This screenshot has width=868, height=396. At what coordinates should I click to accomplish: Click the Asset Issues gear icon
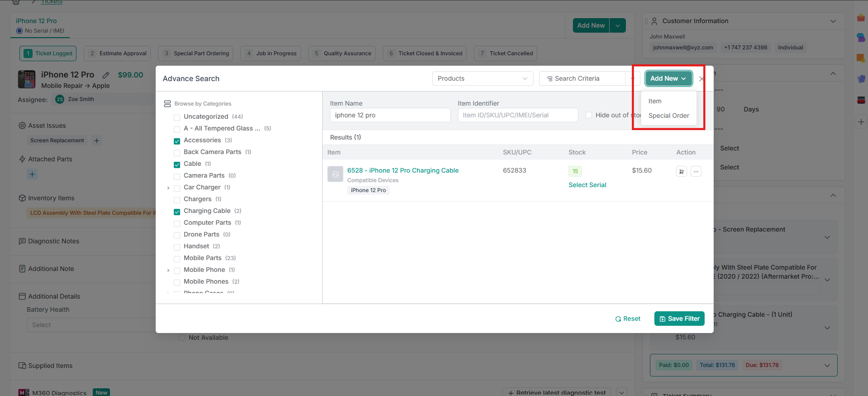pyautogui.click(x=22, y=126)
